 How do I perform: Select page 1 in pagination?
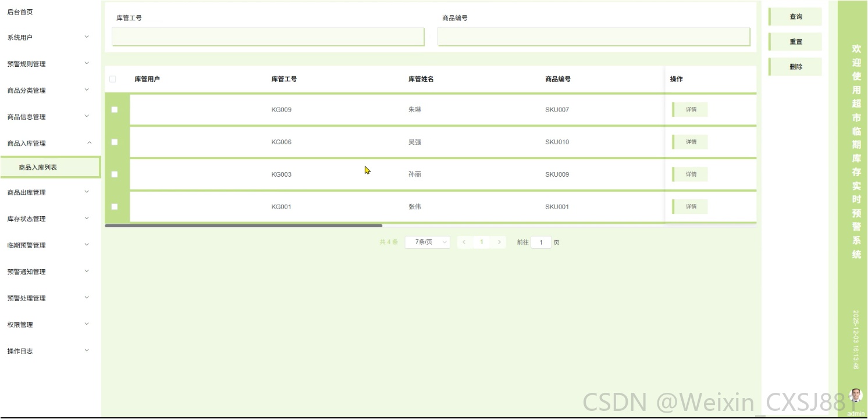(x=482, y=242)
